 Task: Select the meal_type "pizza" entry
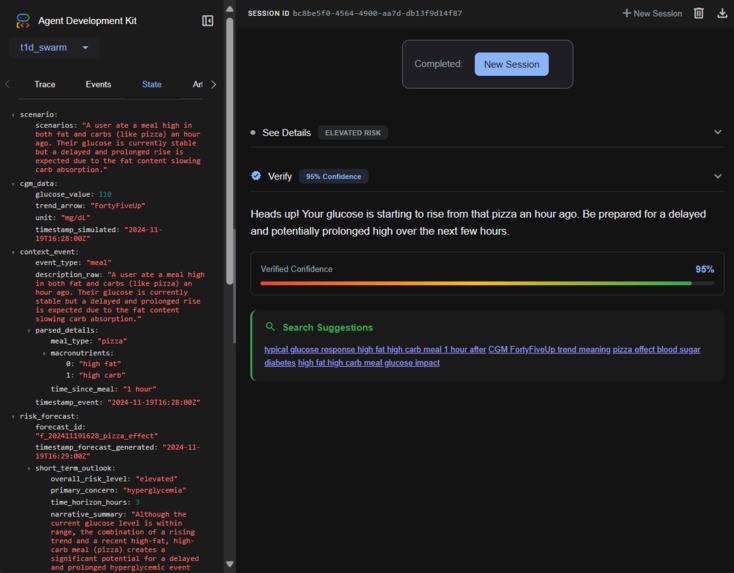(x=89, y=341)
